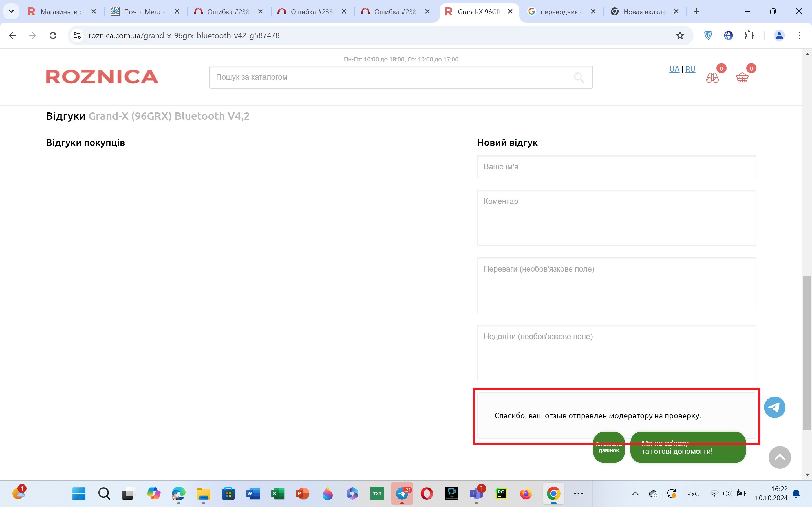Switch to the Почта Мета tab
Screen dimensions: 812x507
point(142,12)
